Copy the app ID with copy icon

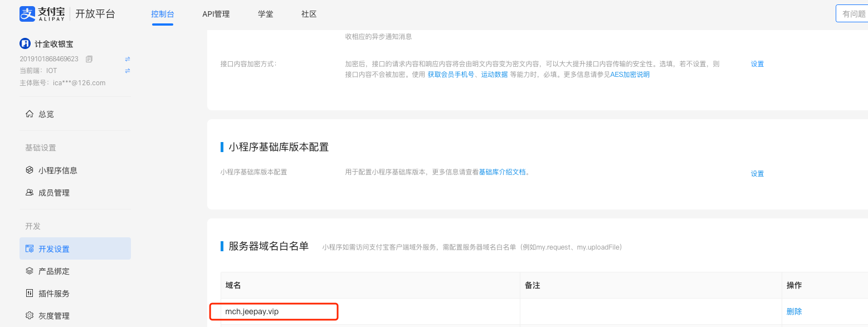click(89, 59)
